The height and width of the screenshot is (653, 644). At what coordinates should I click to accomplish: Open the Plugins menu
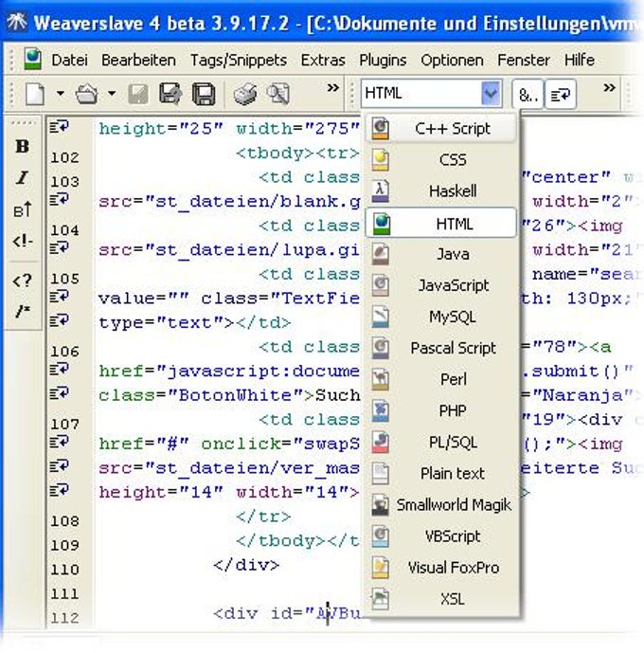(x=383, y=61)
